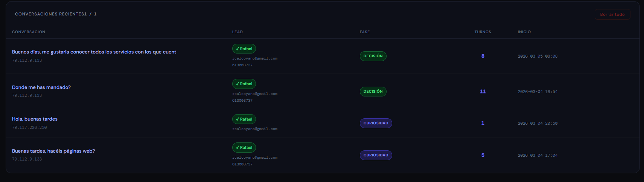Open the 'Buenos días, me gustaría conocer' conversation
This screenshot has height=182, width=644.
(94, 52)
